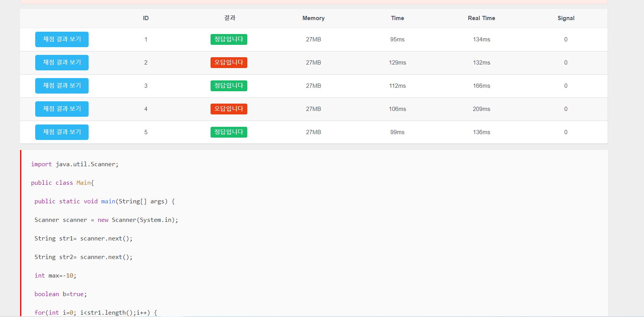The width and height of the screenshot is (644, 317).
Task: Click the Time column header
Action: 397,18
